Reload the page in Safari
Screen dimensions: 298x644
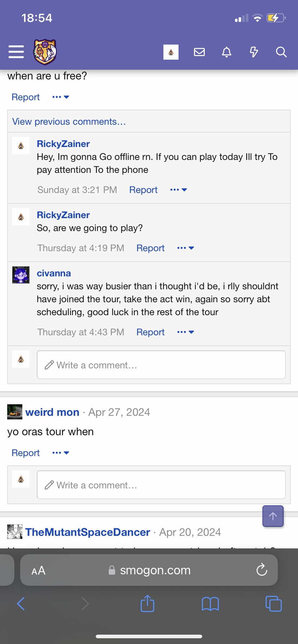click(262, 570)
